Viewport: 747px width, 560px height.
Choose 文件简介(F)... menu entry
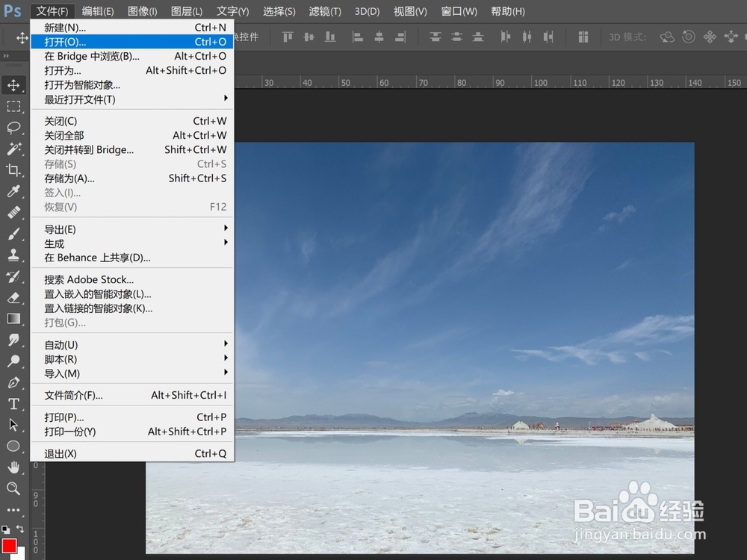click(132, 395)
